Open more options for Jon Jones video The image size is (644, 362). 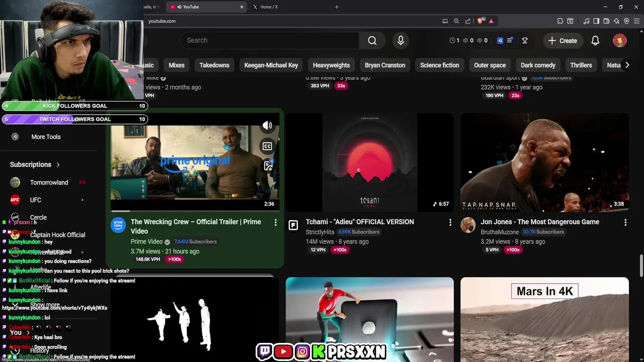tap(625, 222)
